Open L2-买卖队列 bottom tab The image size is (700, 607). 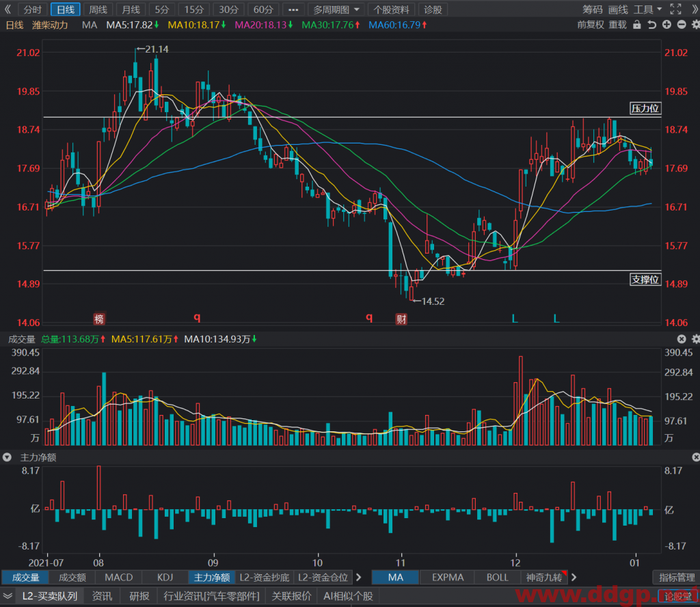(x=50, y=596)
